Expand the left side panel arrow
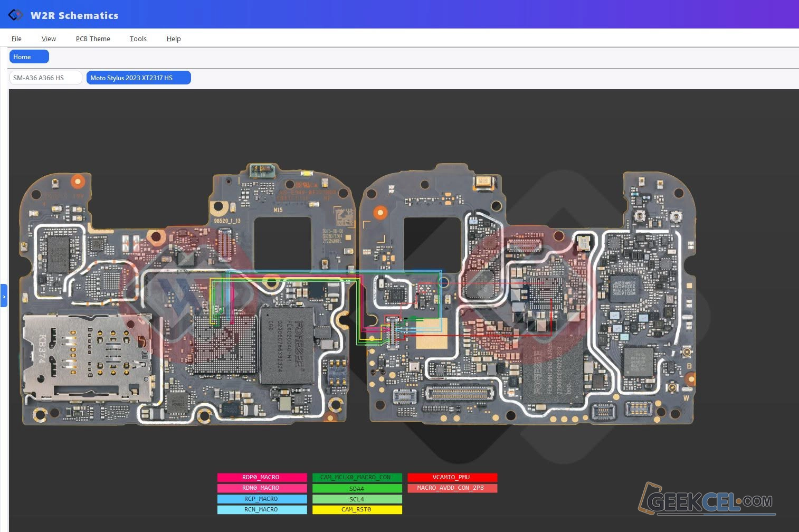The height and width of the screenshot is (532, 799). point(4,297)
